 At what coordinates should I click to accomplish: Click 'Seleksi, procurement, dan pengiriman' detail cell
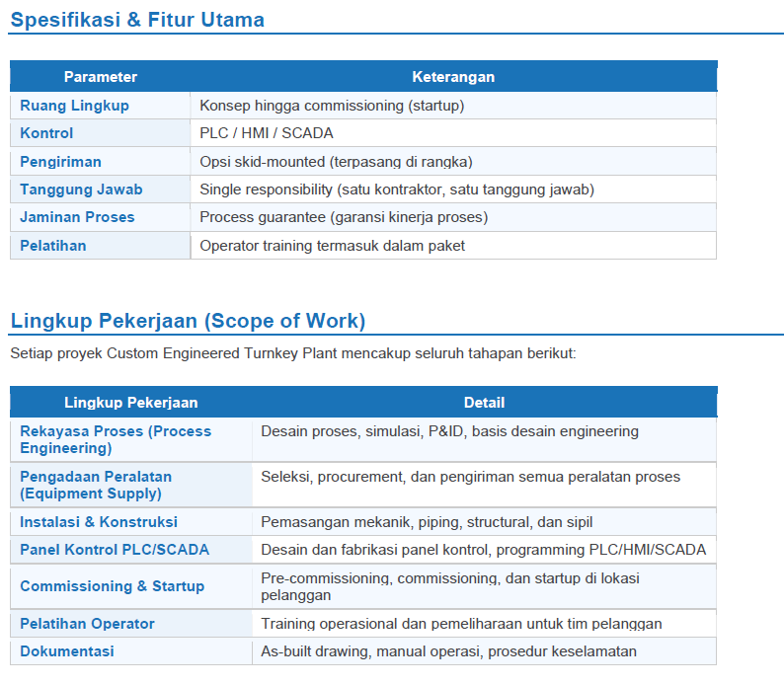[484, 485]
